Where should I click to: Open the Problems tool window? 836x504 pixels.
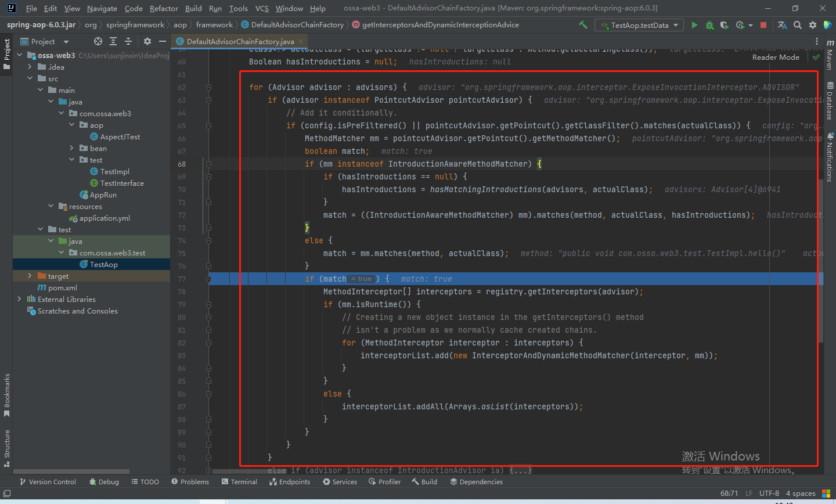point(190,482)
